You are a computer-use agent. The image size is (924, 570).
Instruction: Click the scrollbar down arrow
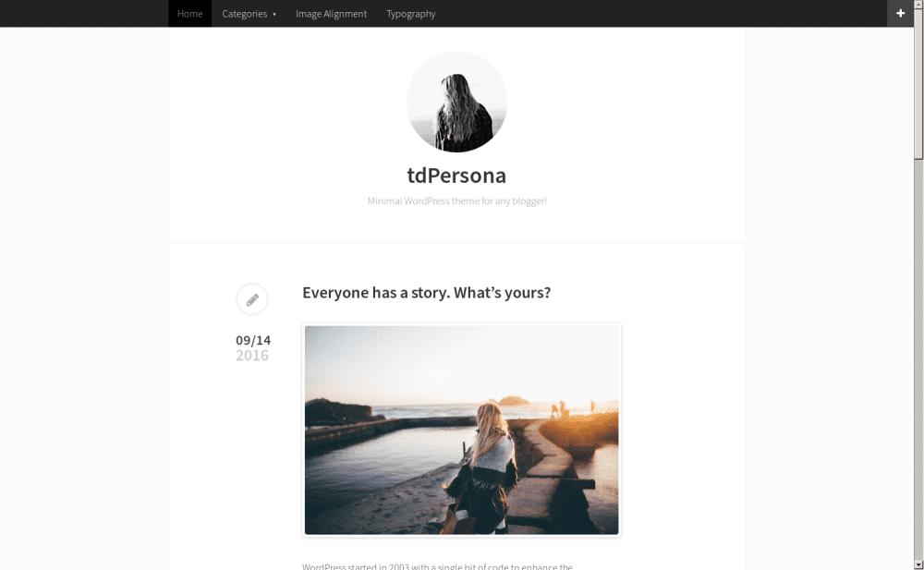tap(918, 564)
